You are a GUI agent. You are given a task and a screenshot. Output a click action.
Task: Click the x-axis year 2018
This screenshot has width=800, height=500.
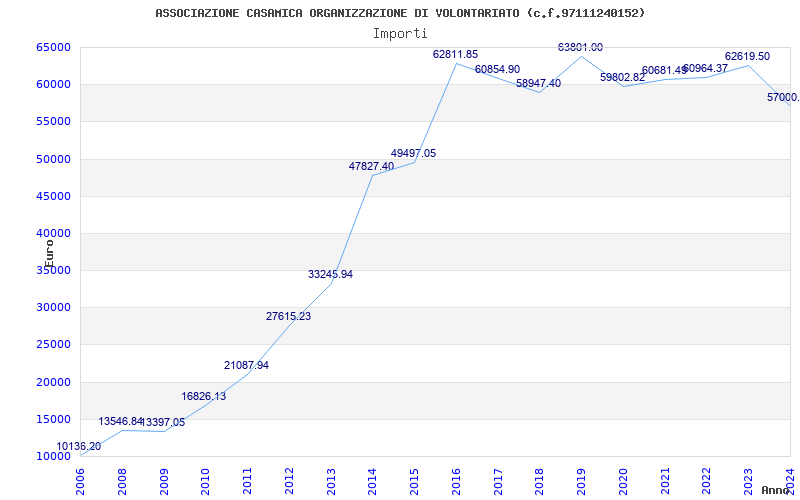pos(540,481)
